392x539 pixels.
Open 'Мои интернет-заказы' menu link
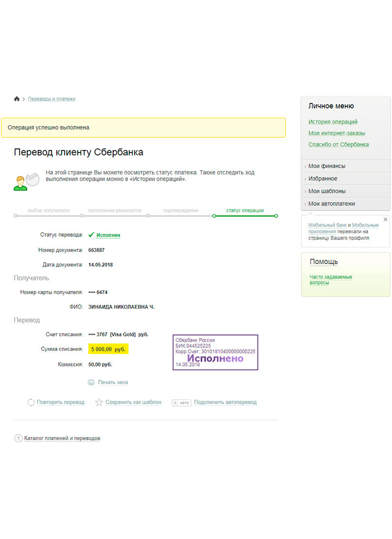[x=337, y=133]
